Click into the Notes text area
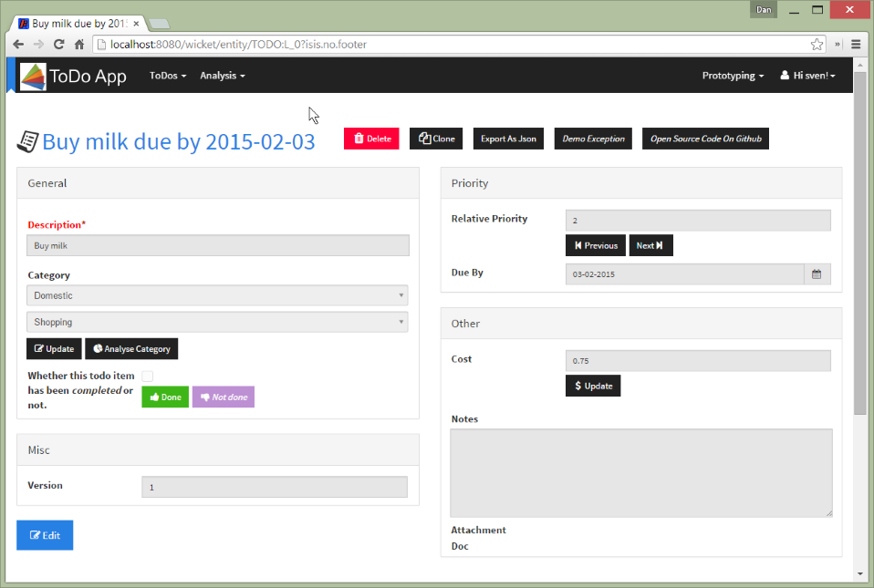874x588 pixels. click(x=640, y=472)
